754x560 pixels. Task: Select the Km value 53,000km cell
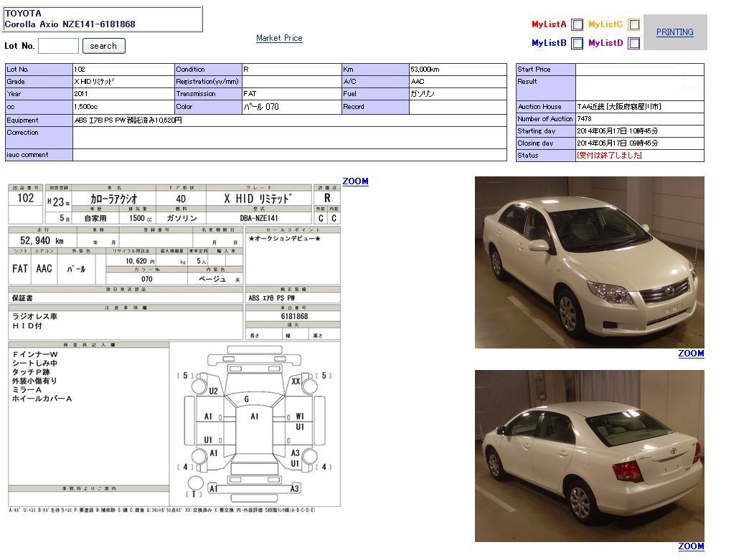coord(457,70)
